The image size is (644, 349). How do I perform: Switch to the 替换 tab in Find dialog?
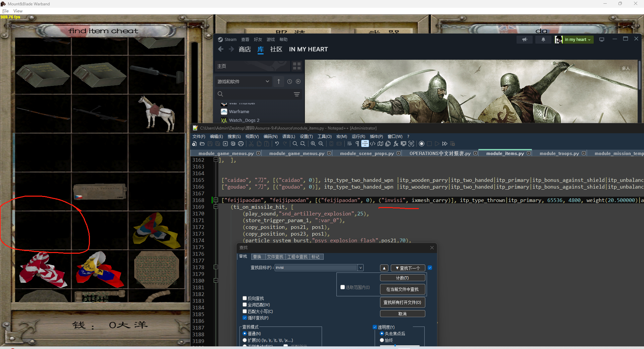(x=257, y=257)
